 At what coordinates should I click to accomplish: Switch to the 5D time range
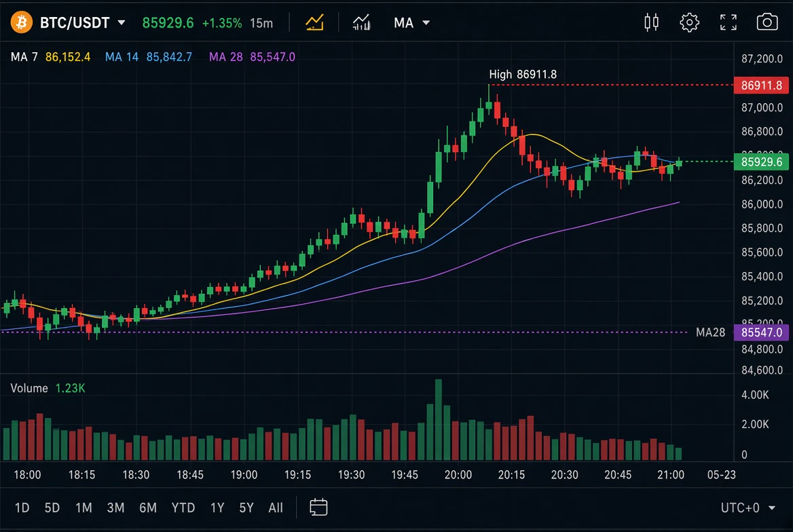coord(52,507)
